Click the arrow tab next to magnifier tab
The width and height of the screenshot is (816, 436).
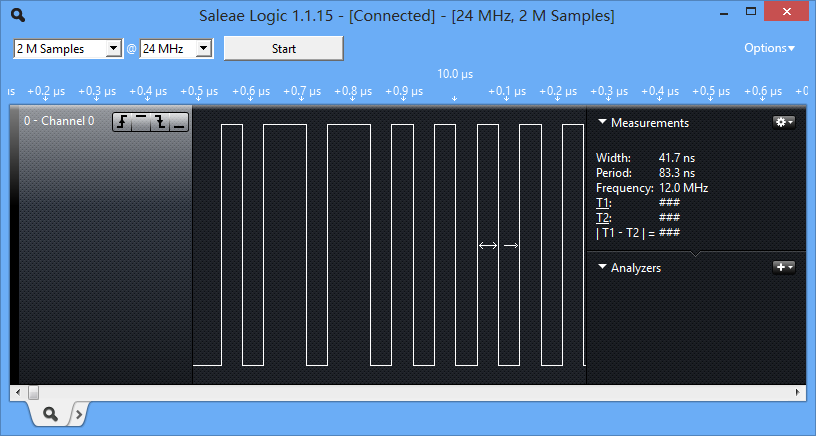click(79, 414)
